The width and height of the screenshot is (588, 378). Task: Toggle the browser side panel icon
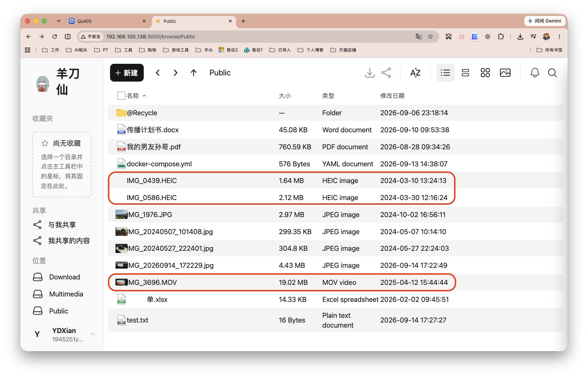[x=68, y=37]
